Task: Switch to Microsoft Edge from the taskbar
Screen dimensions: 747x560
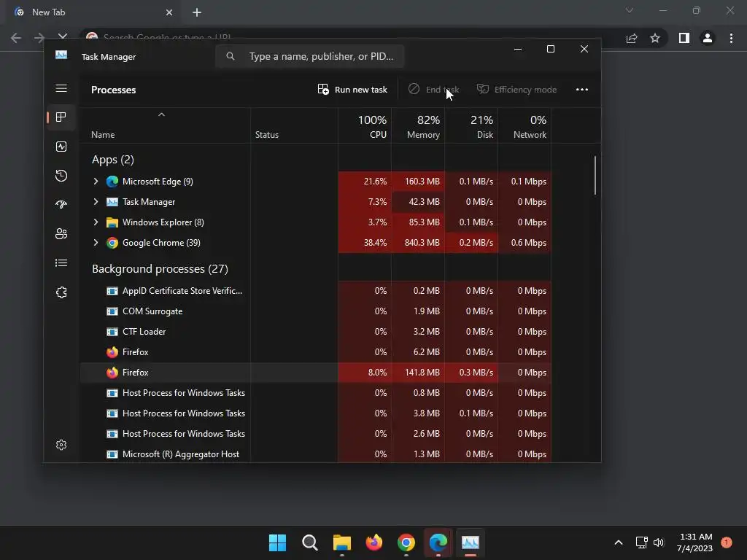Action: (438, 542)
